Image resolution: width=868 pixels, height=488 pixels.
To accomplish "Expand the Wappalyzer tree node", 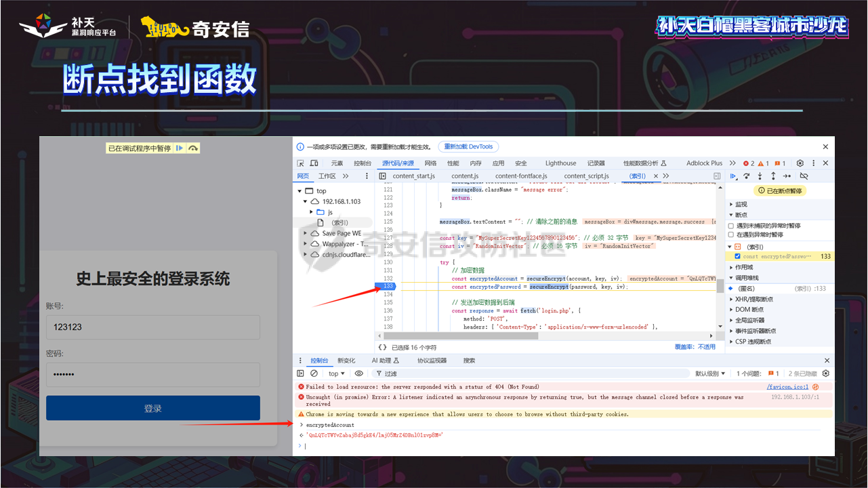I will click(306, 244).
